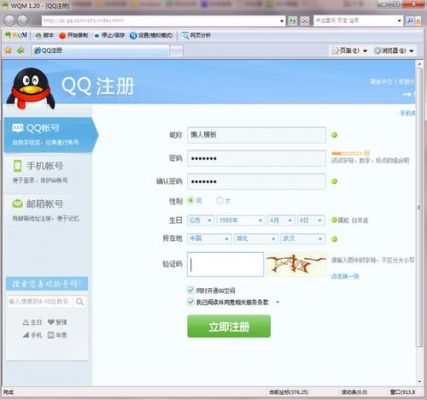The height and width of the screenshot is (400, 427).
Task: Click the small new tab button
Action: point(176,51)
